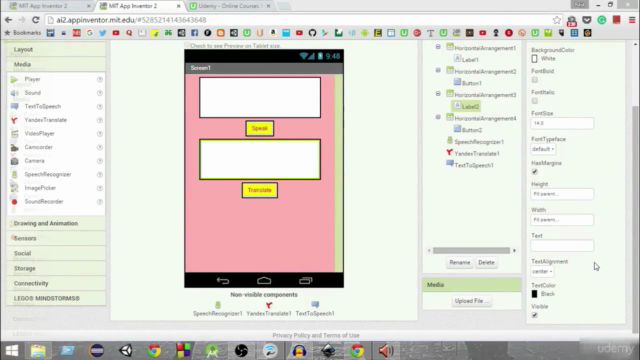The height and width of the screenshot is (360, 640).
Task: Collapse HorizontalArrangement1 in the component tree
Action: 438,47
